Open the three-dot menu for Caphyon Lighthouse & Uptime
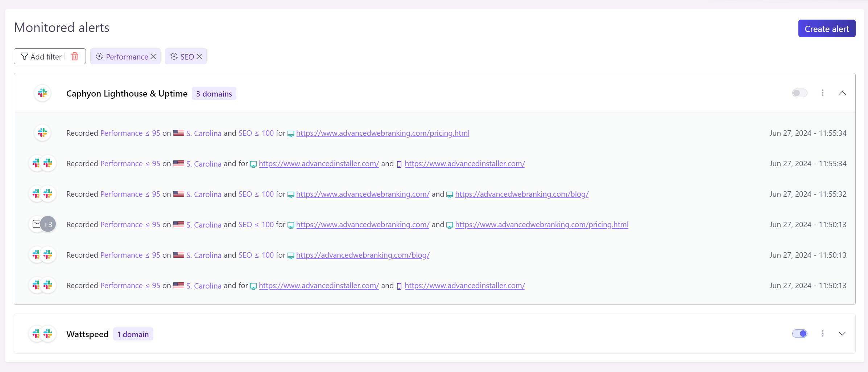Viewport: 868px width, 372px height. 822,93
